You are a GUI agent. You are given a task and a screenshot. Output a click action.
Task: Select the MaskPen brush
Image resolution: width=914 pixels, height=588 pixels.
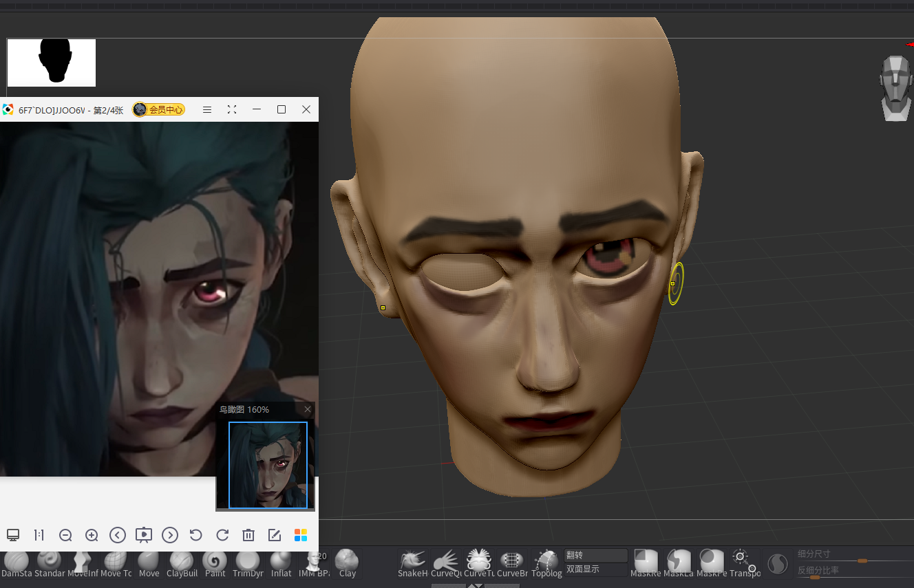(x=712, y=565)
